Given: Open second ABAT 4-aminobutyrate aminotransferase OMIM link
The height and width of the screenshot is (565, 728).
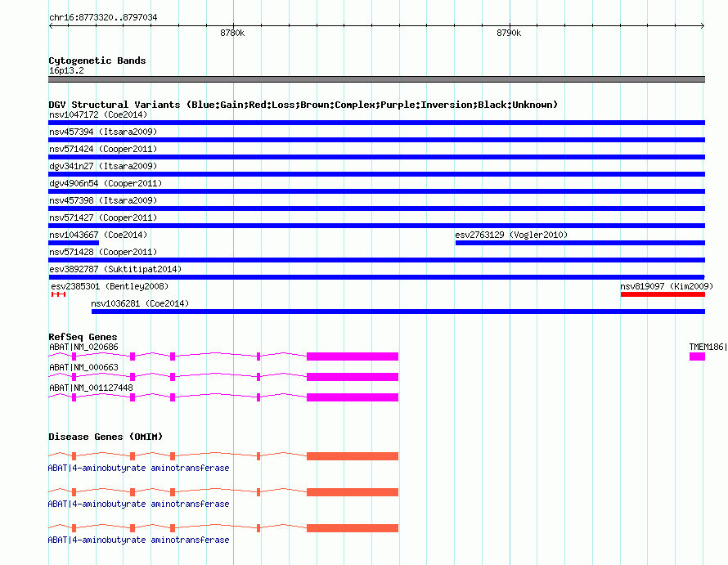Looking at the screenshot, I should [x=138, y=504].
